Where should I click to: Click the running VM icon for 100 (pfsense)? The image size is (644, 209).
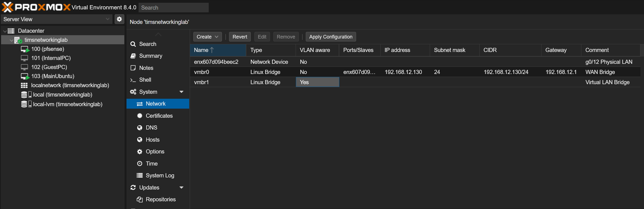[25, 49]
